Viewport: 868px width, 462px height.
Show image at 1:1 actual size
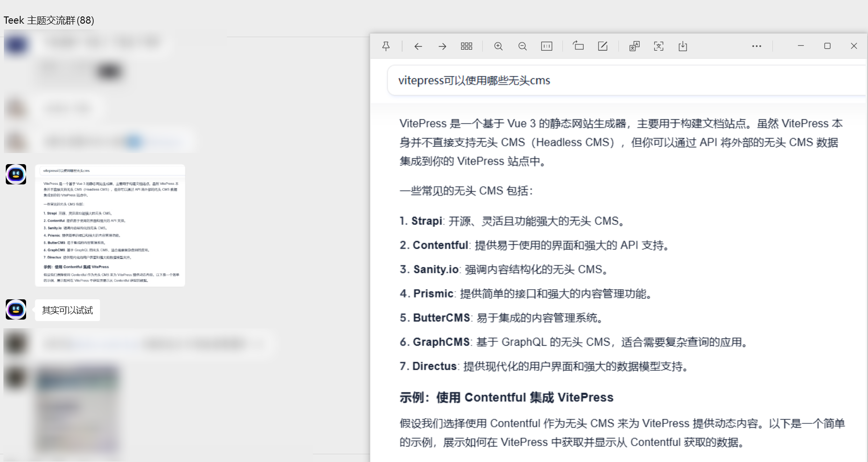click(x=546, y=46)
